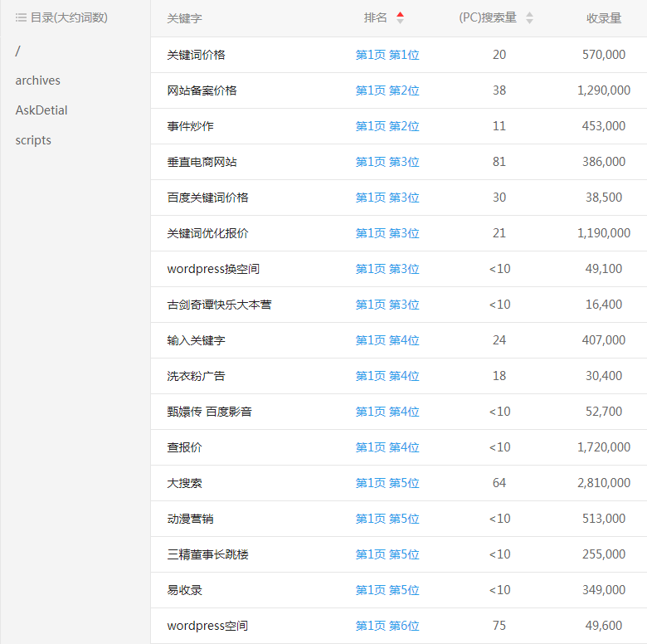Click 第1页 第3位 link for 垂直电商网站
Image resolution: width=647 pixels, height=644 pixels.
[x=387, y=162]
